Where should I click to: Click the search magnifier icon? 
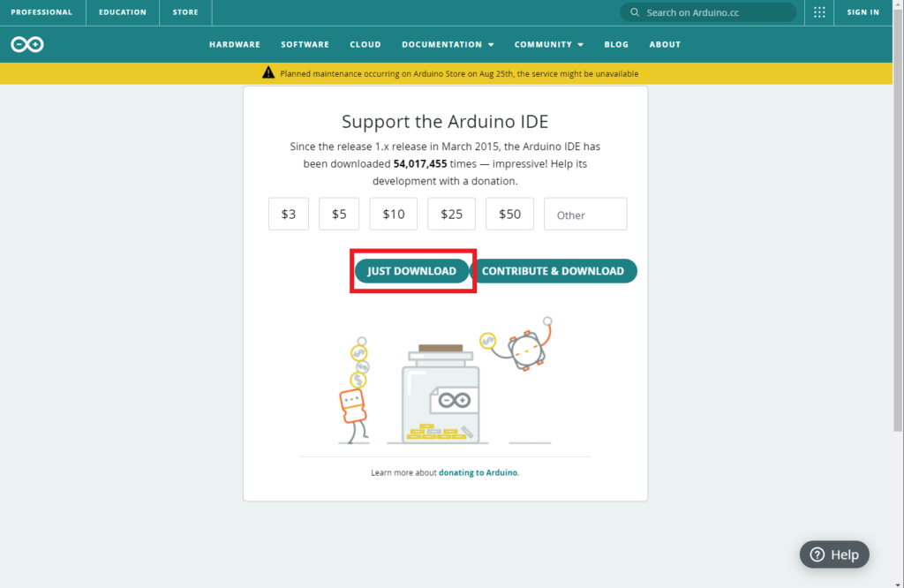click(635, 12)
